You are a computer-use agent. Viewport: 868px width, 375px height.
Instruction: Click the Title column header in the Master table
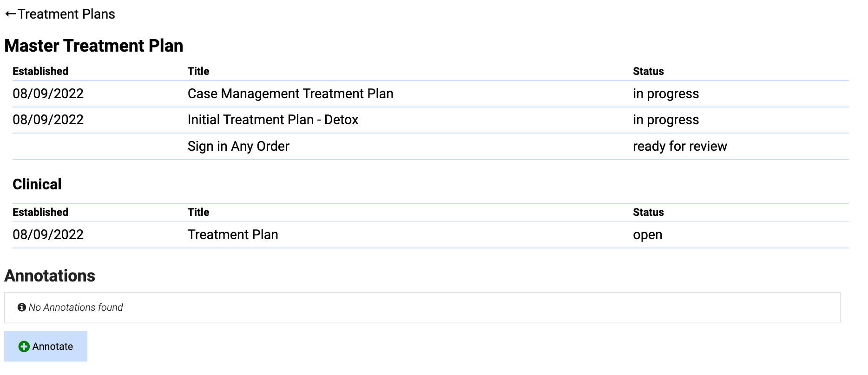click(198, 71)
